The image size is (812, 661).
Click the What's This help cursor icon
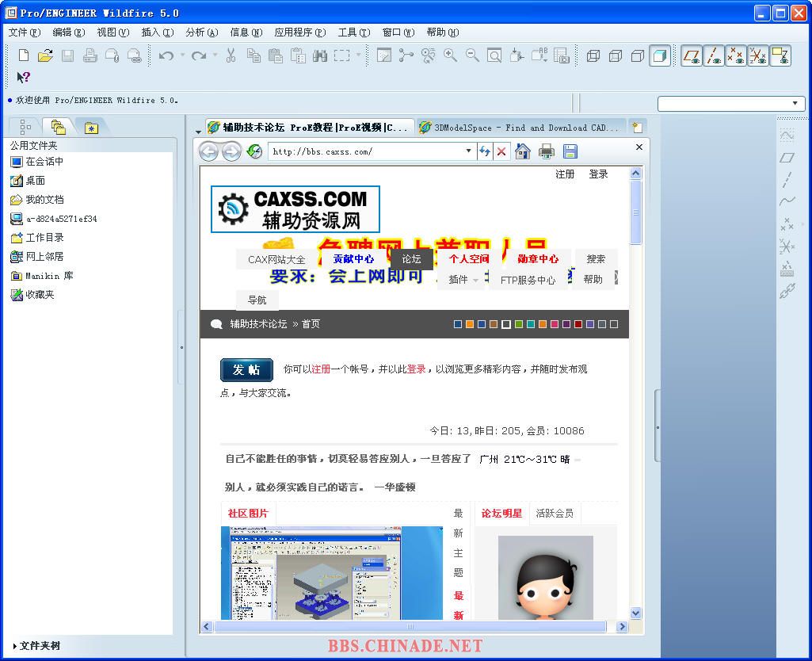pyautogui.click(x=24, y=77)
